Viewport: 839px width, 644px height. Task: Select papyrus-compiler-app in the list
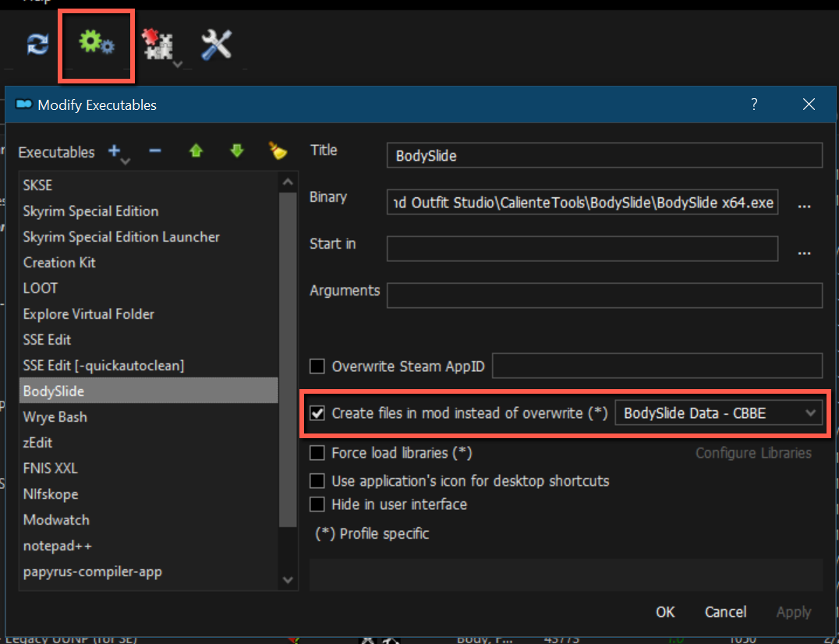pyautogui.click(x=149, y=571)
